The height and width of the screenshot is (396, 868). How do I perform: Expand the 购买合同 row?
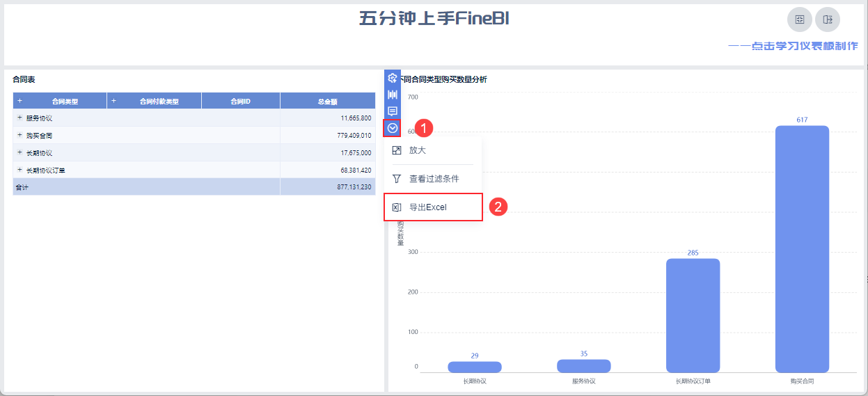point(19,135)
